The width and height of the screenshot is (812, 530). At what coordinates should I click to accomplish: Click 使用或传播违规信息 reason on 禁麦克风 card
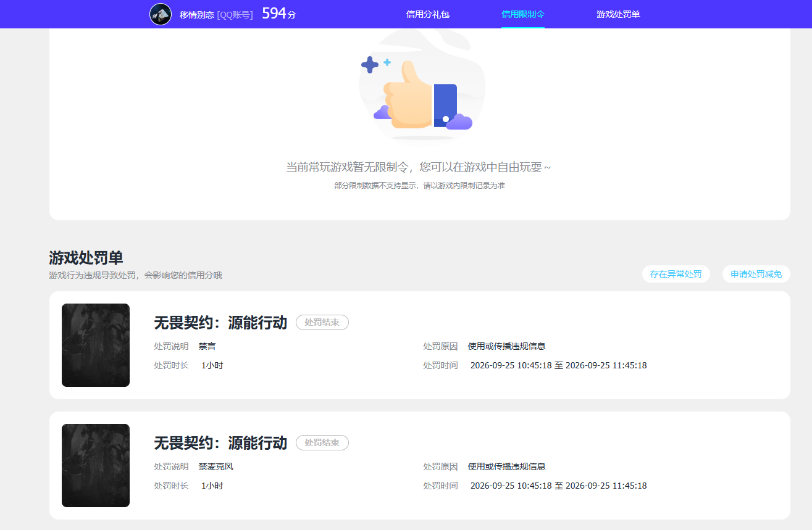(x=507, y=466)
